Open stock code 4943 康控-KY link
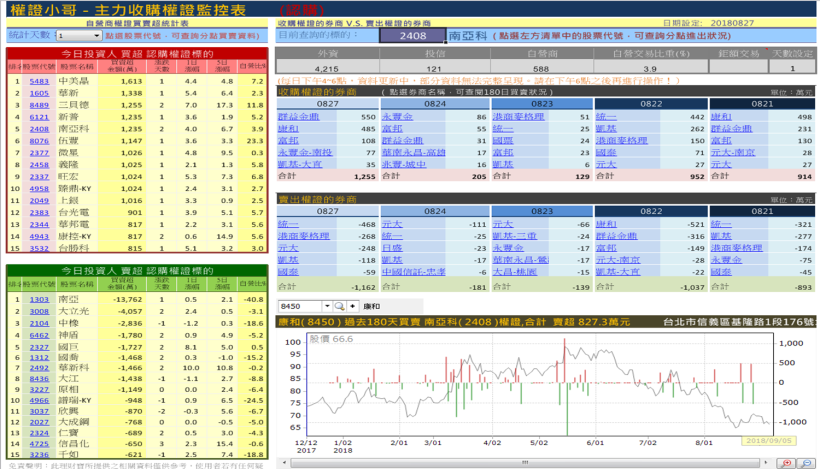 [x=39, y=236]
